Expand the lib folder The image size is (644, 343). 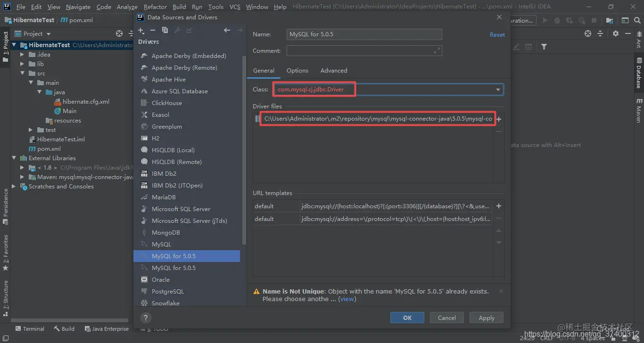point(22,64)
